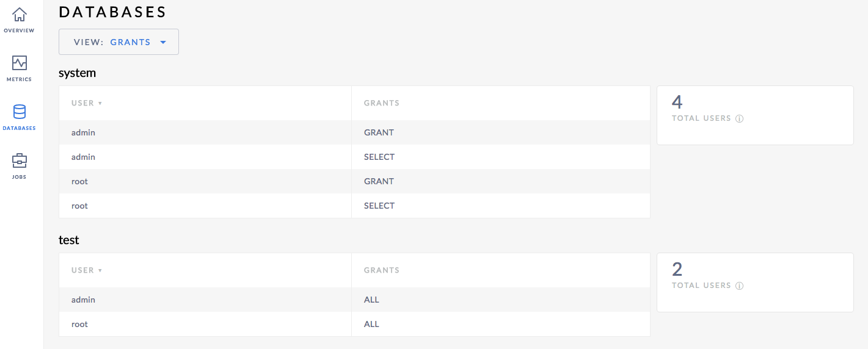Viewport: 868px width, 349px height.
Task: Open the View: Grants dropdown
Action: pos(119,42)
